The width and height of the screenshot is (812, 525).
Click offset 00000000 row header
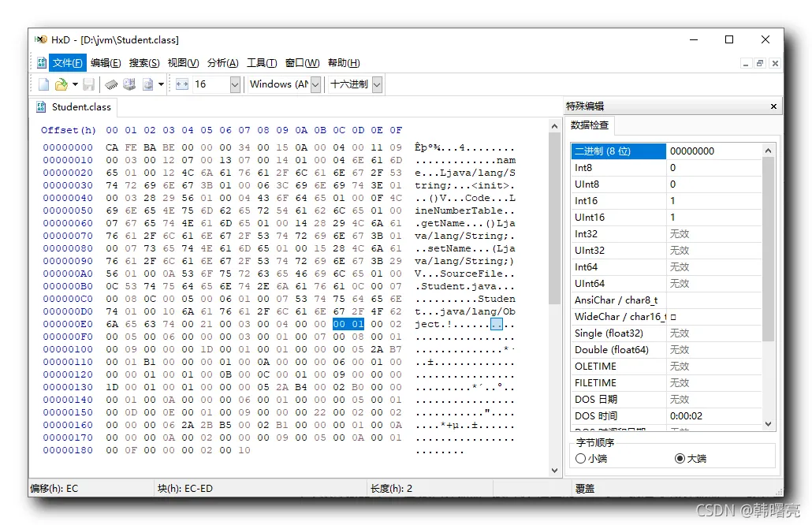pyautogui.click(x=68, y=147)
